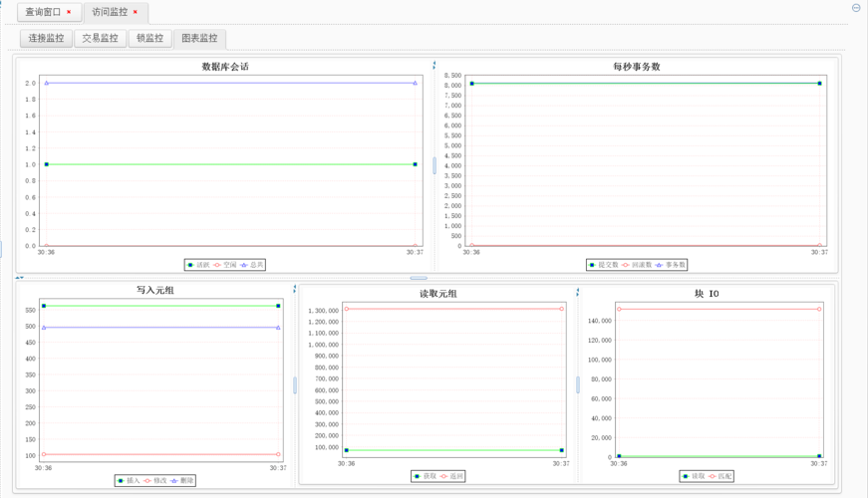Viewport: 868px width, 498px height.
Task: Click collapse arrows beside 读取元组 chart top
Action: [x=577, y=292]
